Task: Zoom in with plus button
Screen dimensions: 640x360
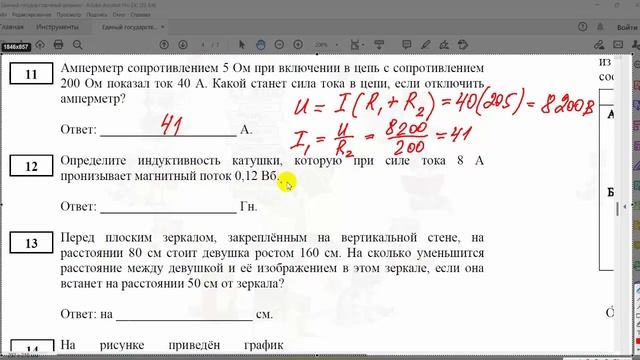Action: [298, 45]
